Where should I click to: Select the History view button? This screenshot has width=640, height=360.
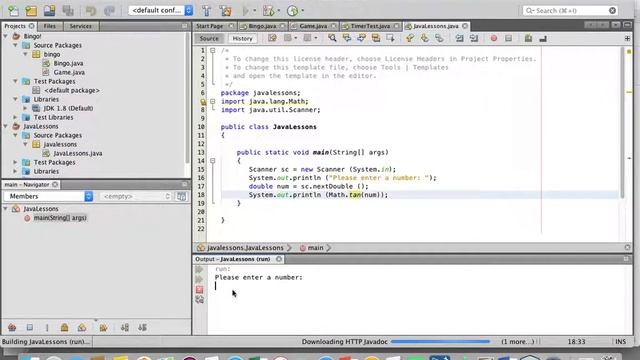242,38
